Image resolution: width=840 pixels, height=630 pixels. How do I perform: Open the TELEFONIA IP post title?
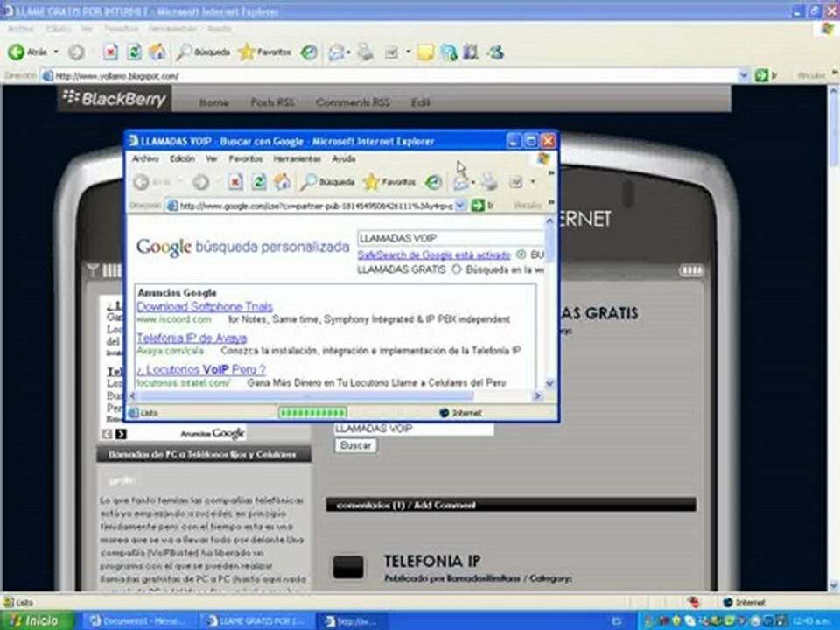tap(432, 561)
